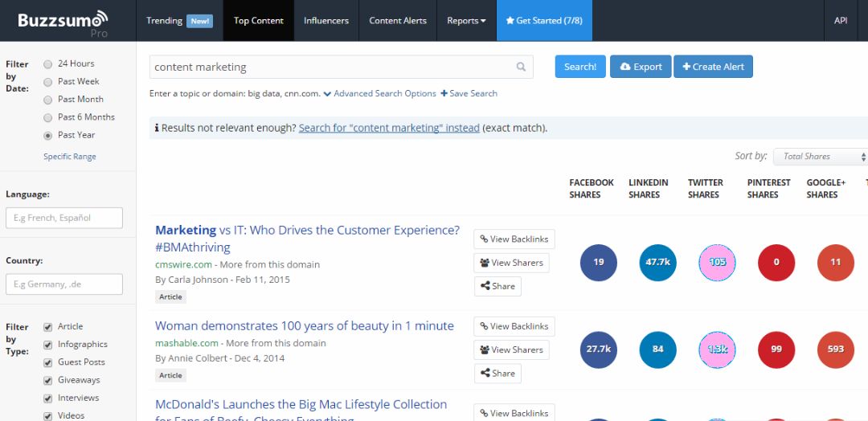Click the cmswire.com domain link
The image size is (868, 421).
tap(183, 264)
